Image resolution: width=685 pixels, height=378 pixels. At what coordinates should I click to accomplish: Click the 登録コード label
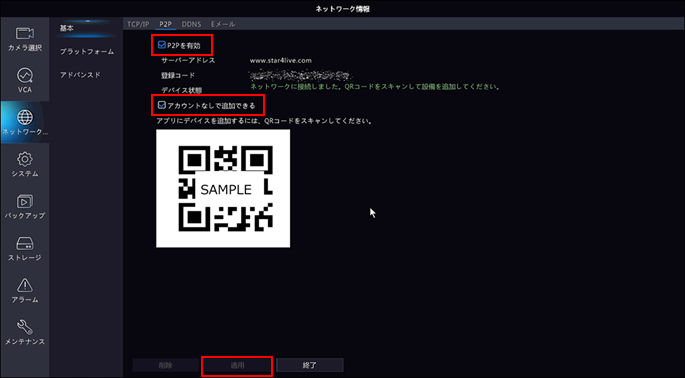(178, 75)
